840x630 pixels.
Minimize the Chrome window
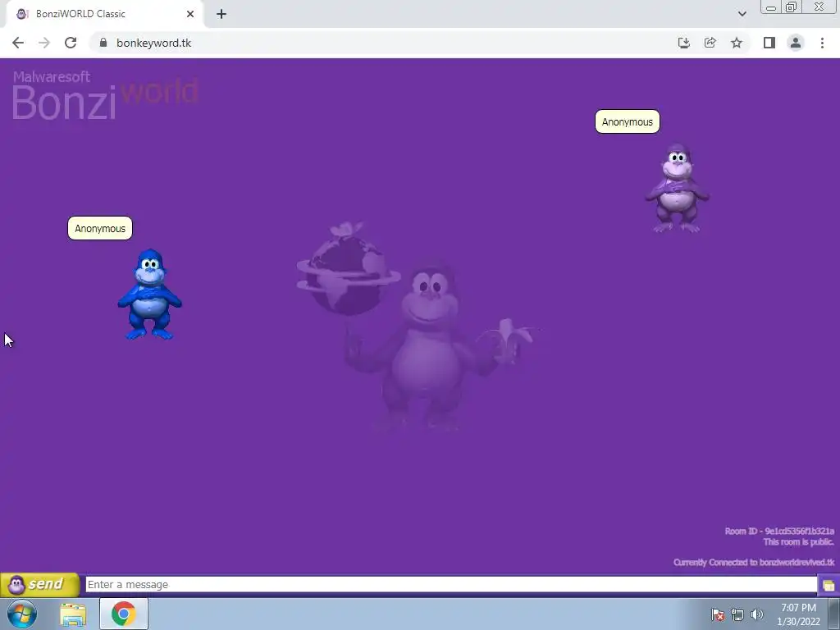point(771,7)
